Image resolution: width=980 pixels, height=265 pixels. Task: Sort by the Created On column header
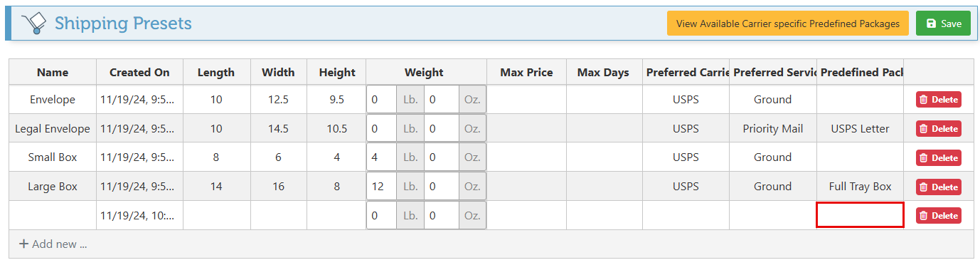pyautogui.click(x=139, y=72)
